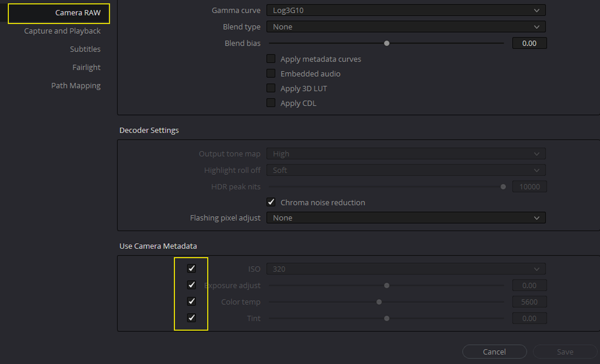This screenshot has width=600, height=364.
Task: Click the Color temp slider handle
Action: tap(379, 302)
